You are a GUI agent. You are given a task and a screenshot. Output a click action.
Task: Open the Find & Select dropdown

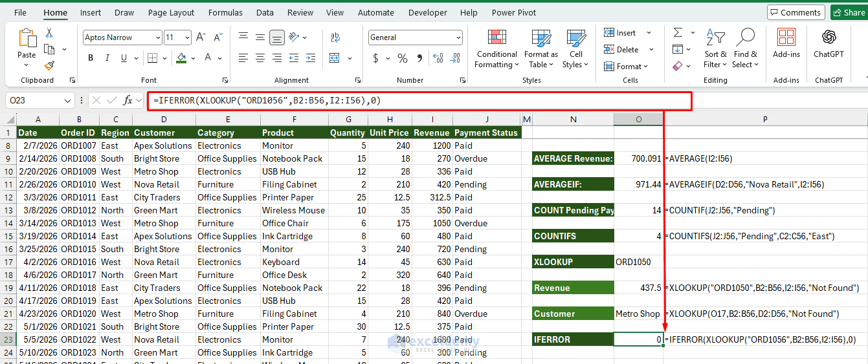[745, 48]
